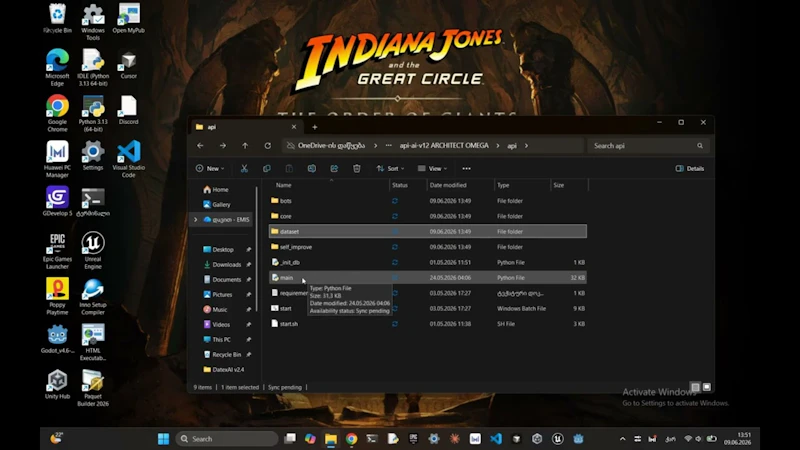This screenshot has width=800, height=450.
Task: Open IDLE Python 3.13 desktop shortcut
Action: (93, 67)
